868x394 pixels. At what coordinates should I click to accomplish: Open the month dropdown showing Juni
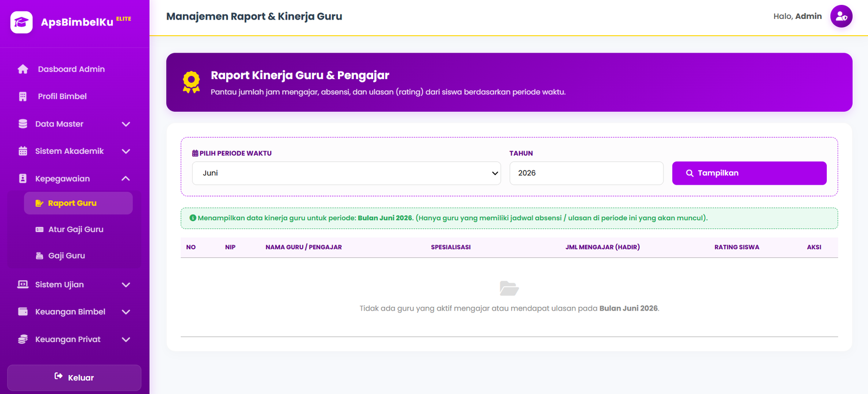[346, 173]
